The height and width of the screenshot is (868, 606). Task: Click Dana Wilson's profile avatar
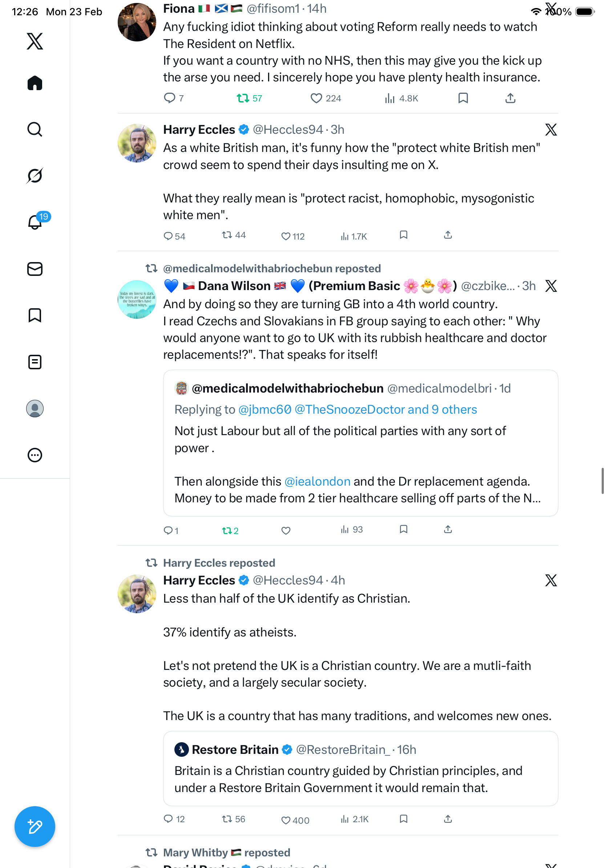137,300
